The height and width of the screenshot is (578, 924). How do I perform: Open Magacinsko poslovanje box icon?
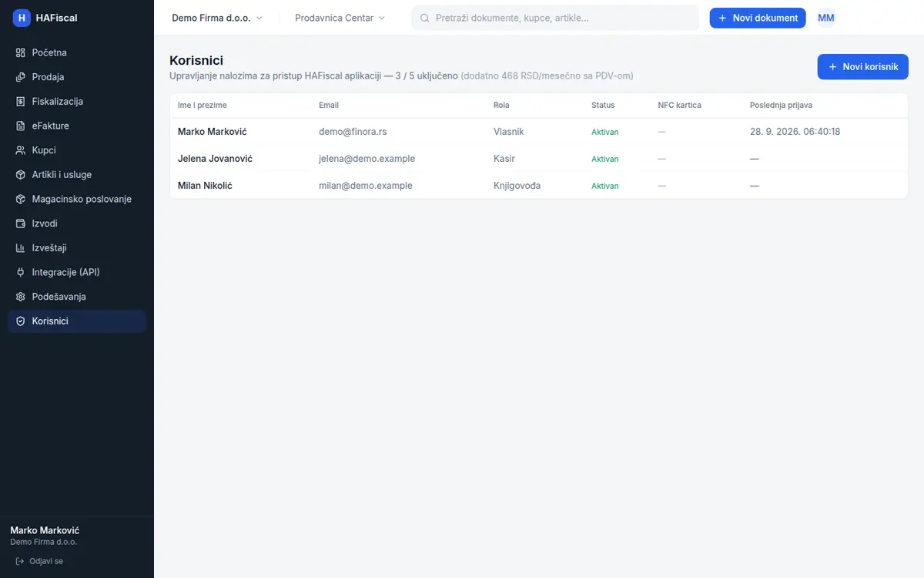21,199
